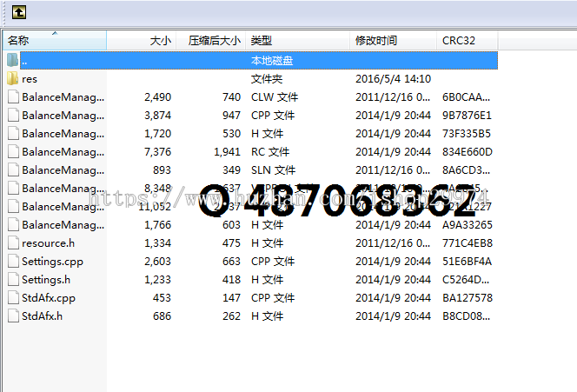The height and width of the screenshot is (392, 577).
Task: Click the CRC value 'A9A33265'
Action: pos(468,225)
